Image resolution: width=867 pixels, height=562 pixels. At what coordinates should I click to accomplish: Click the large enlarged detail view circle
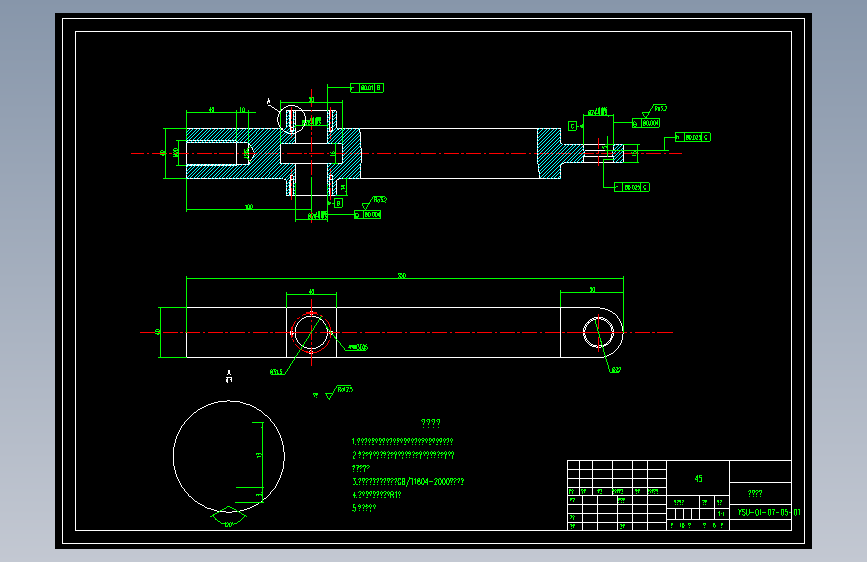click(x=229, y=456)
